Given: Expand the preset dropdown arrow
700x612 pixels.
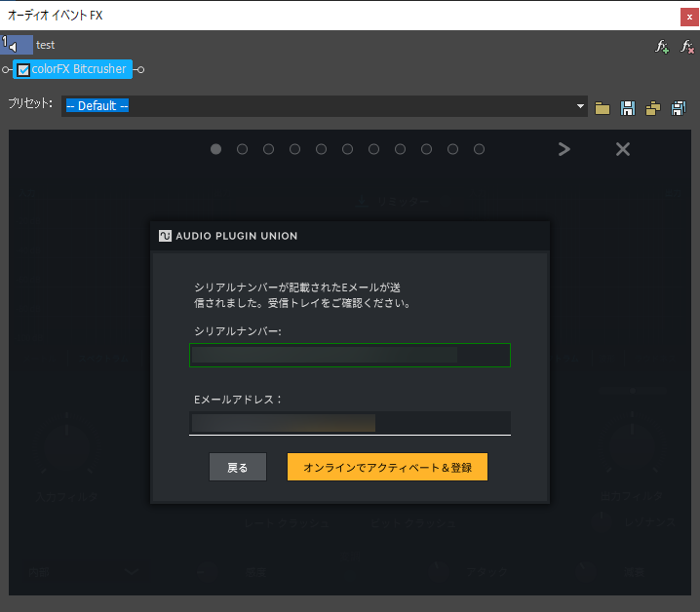Looking at the screenshot, I should (x=580, y=106).
